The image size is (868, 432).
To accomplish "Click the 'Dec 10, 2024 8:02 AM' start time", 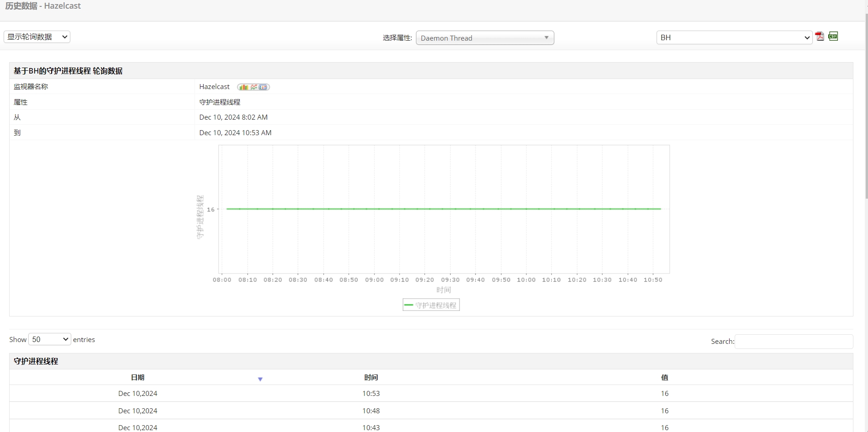I will click(x=233, y=117).
